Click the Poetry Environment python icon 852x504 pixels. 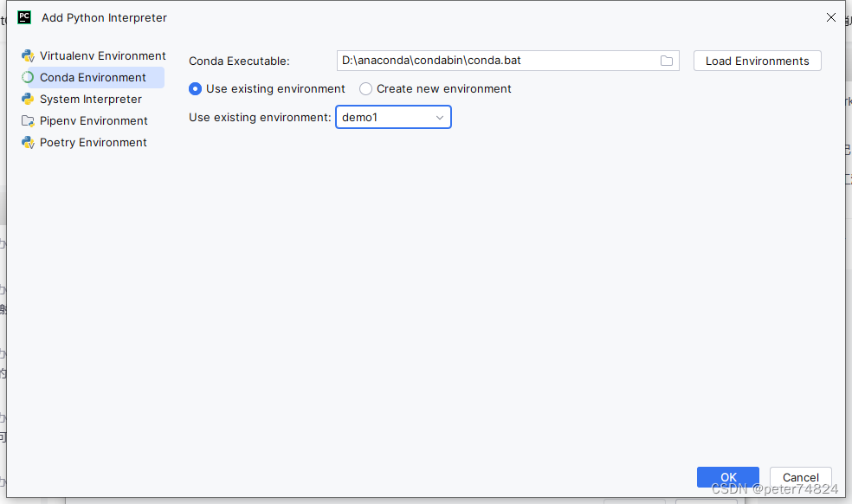28,142
